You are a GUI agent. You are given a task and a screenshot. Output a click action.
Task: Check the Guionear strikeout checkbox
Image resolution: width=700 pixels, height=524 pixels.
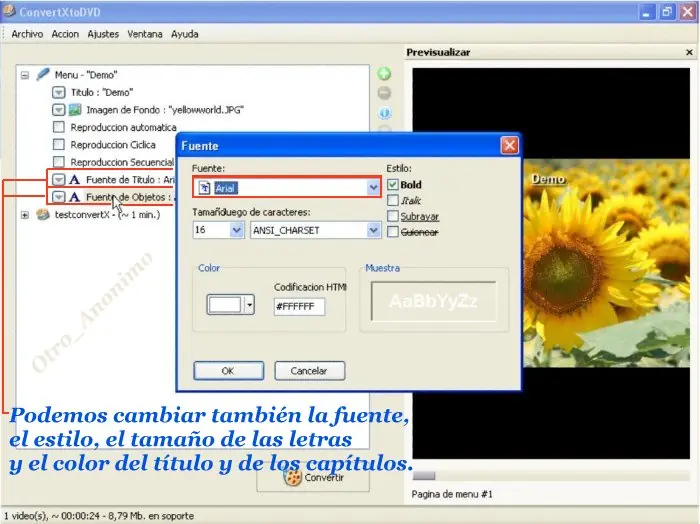tap(392, 232)
